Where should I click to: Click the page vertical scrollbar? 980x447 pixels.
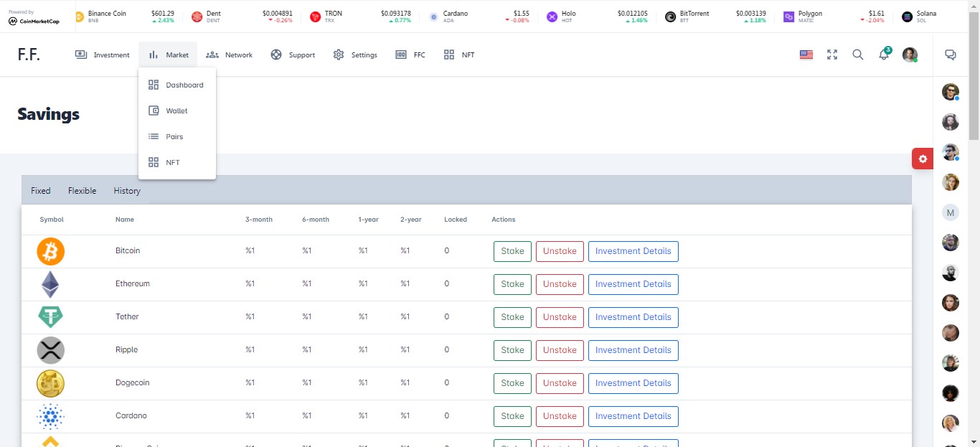(x=974, y=72)
